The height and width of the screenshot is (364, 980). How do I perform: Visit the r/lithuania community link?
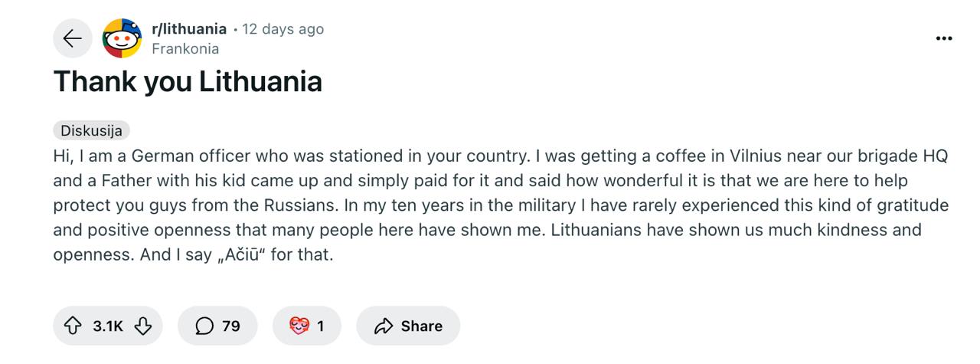coord(189,29)
